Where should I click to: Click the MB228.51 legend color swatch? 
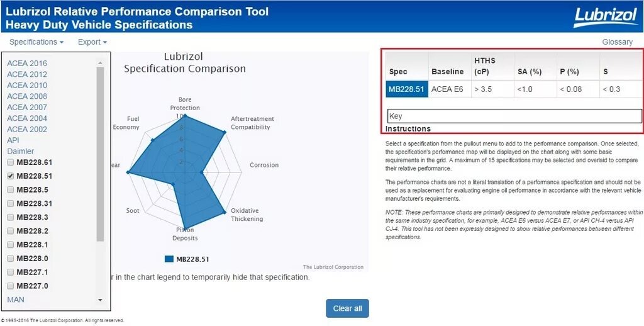(169, 259)
